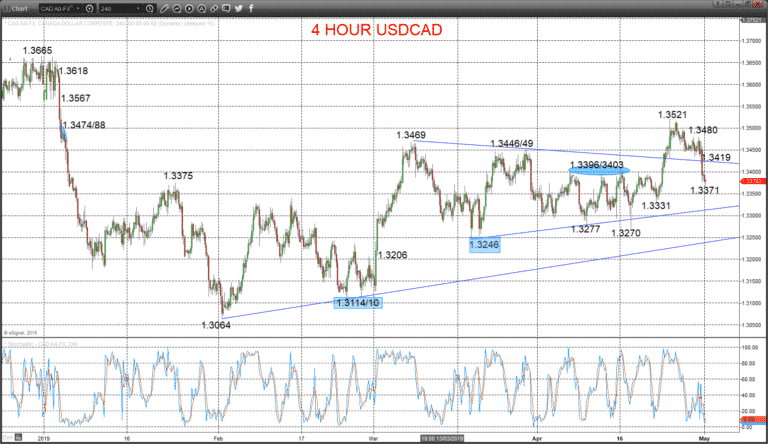768x444 pixels.
Task: Click the chart refresh/link icon
Action: coord(177,8)
